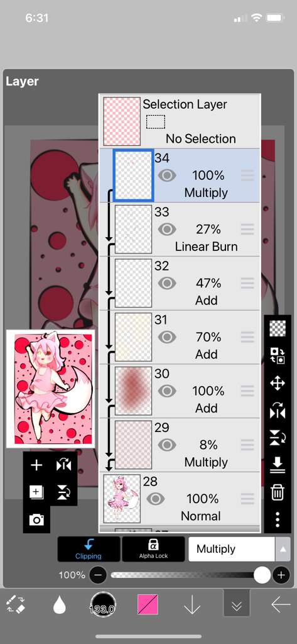This screenshot has height=644, width=297.
Task: Select layer 29 Multiply entry
Action: pyautogui.click(x=180, y=445)
